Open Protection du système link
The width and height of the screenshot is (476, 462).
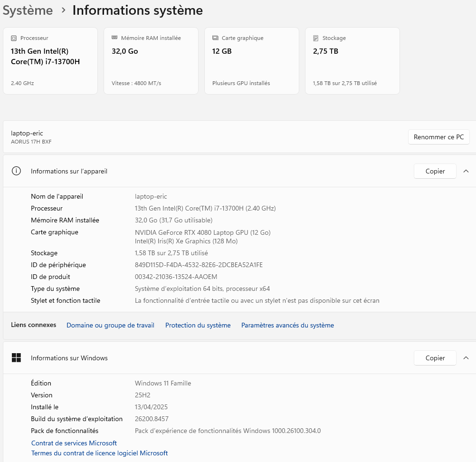198,325
